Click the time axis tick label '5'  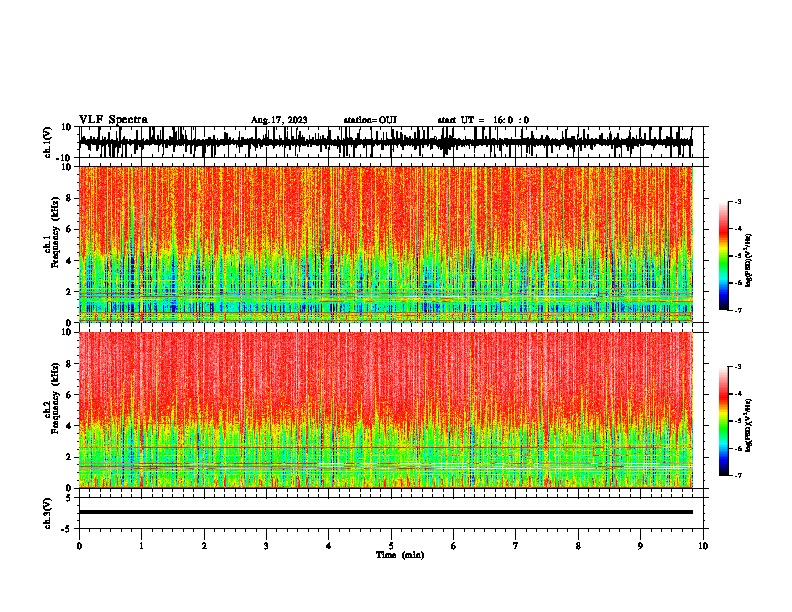pos(391,546)
